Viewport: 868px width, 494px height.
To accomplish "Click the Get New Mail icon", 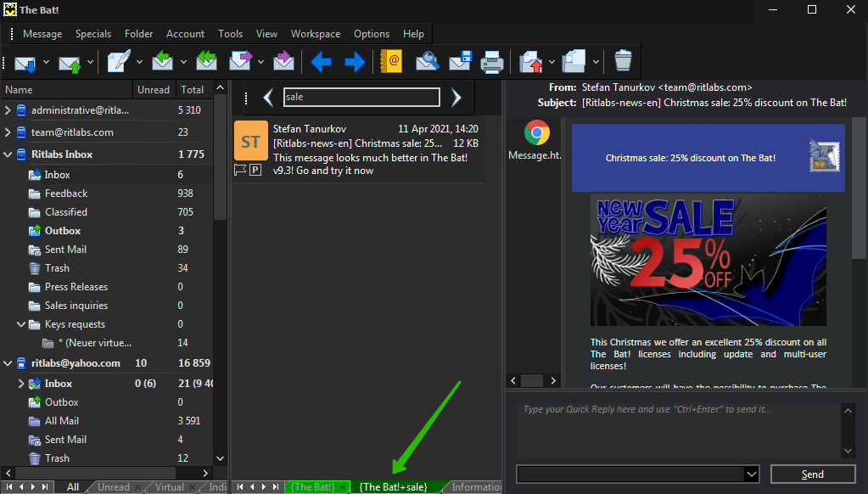I will 25,62.
